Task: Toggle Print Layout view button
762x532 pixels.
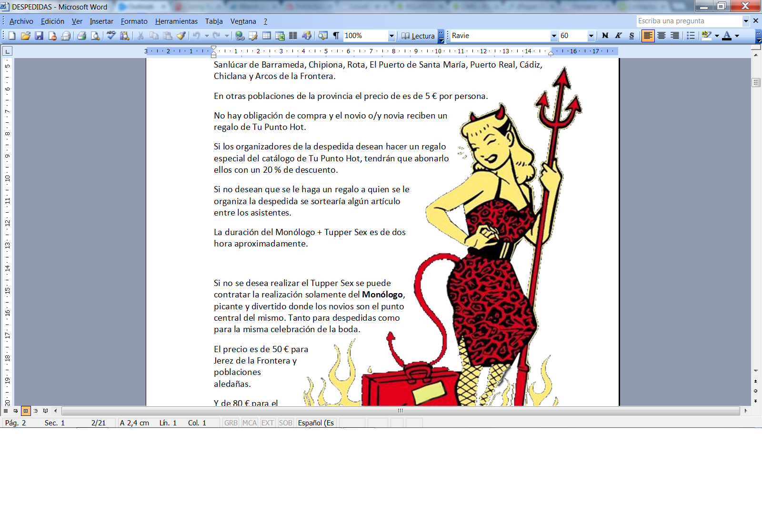Action: 26,411
